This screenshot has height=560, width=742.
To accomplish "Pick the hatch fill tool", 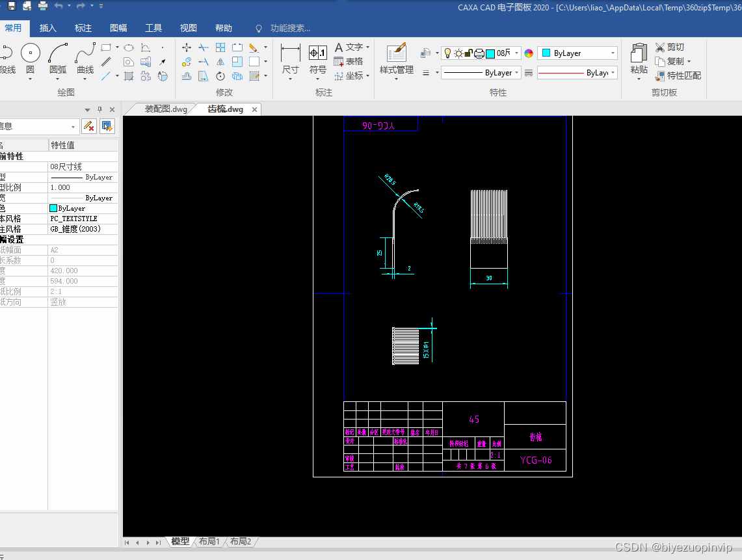I will [128, 75].
